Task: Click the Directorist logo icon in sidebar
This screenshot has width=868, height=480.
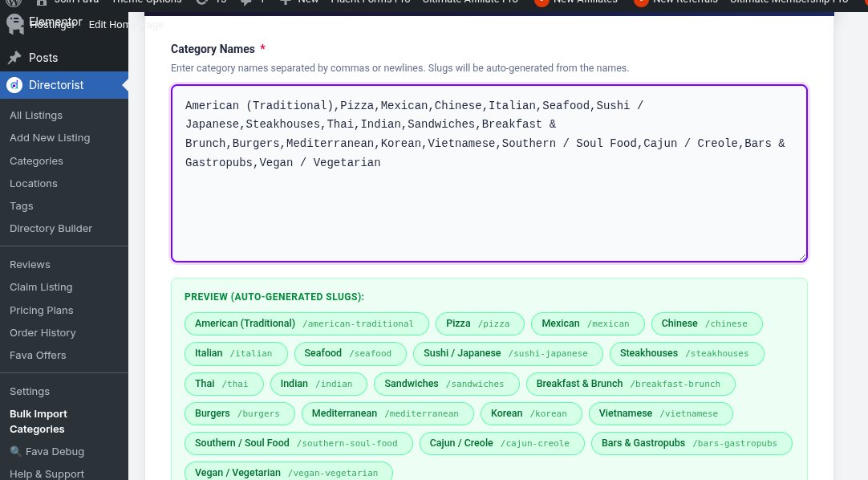Action: [14, 85]
